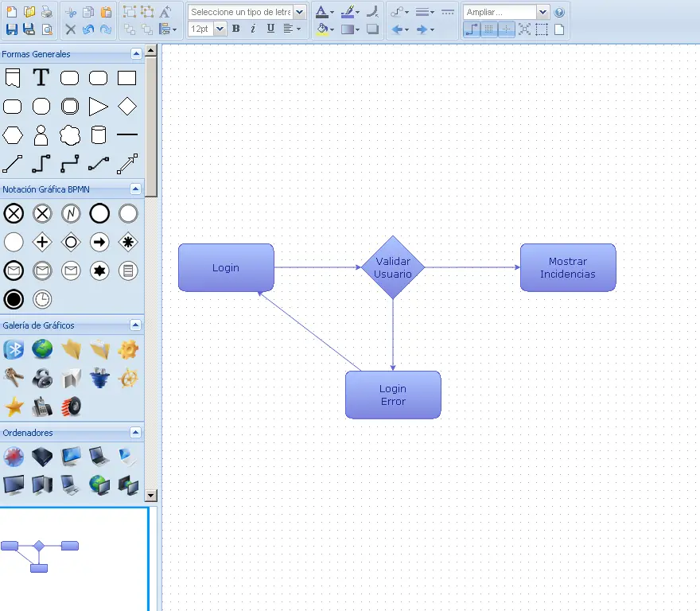Viewport: 700px width, 611px height.
Task: Click the Save icon
Action: click(11, 29)
